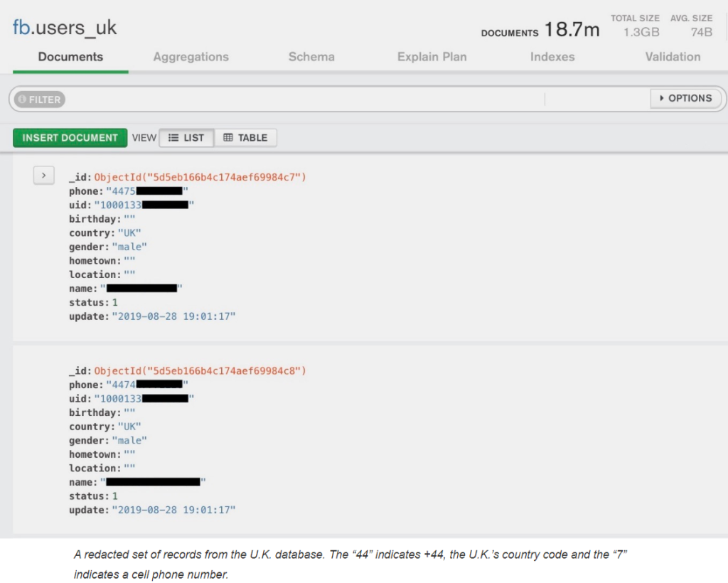The image size is (728, 583).
Task: Expand the first document with chevron
Action: pyautogui.click(x=43, y=176)
